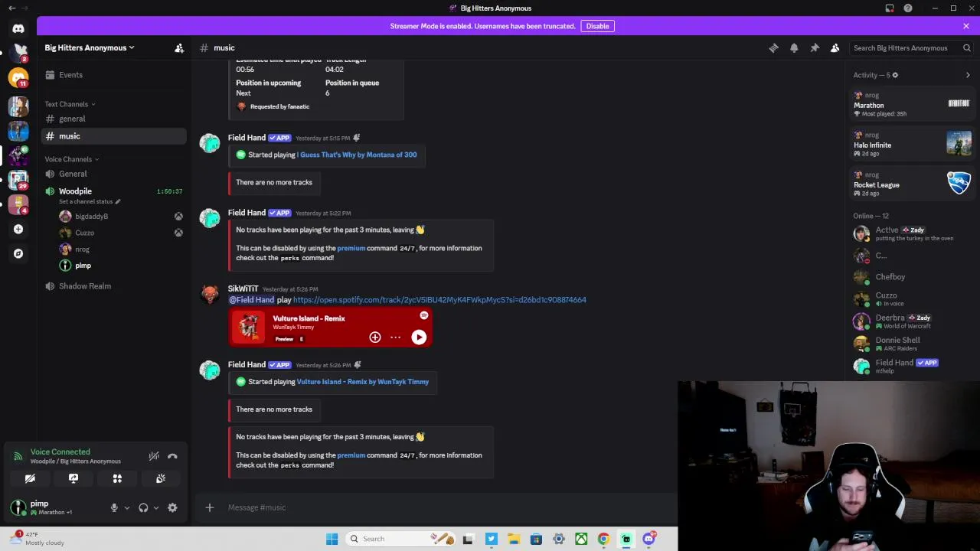Open the Events item
Viewport: 980px width, 551px height.
(113, 75)
